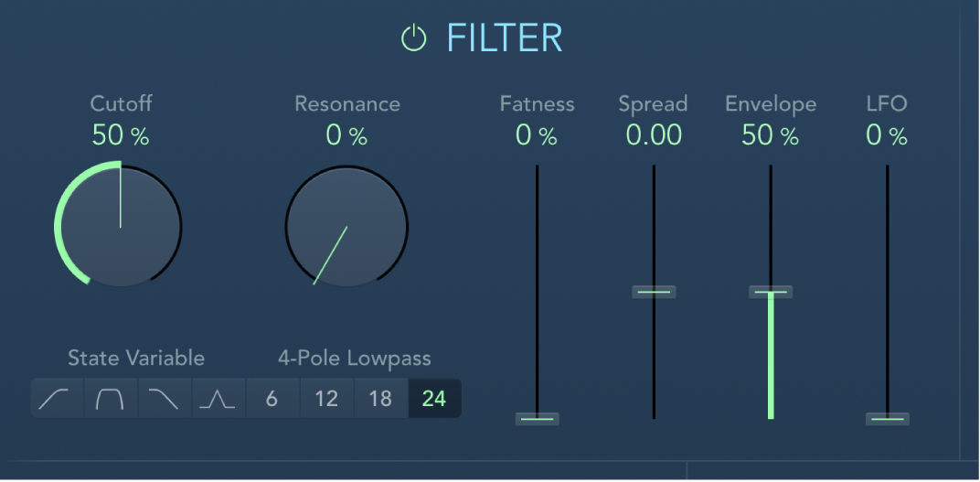Select the bandpass filter shape icon

[x=111, y=399]
